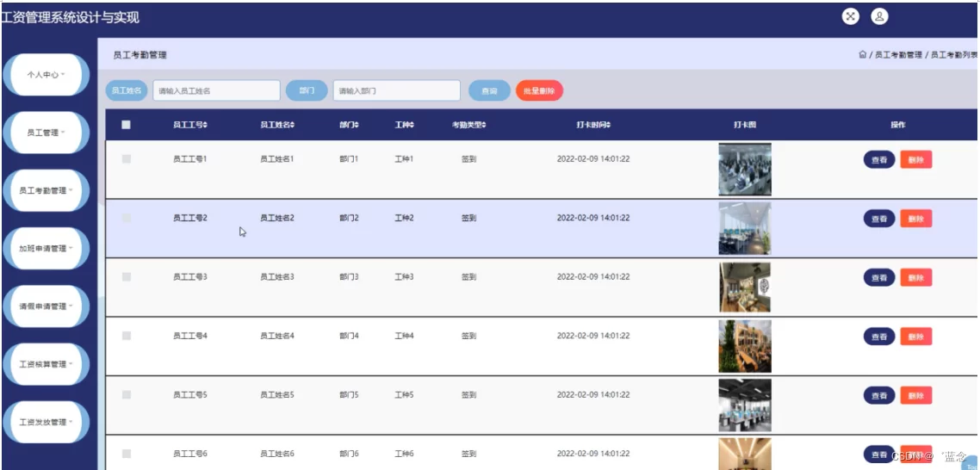980x470 pixels.
Task: Sort by 部门 column header
Action: click(x=349, y=125)
